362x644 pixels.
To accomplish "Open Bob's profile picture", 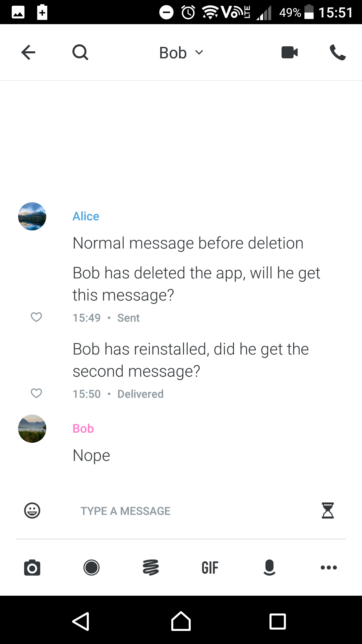I will point(32,429).
